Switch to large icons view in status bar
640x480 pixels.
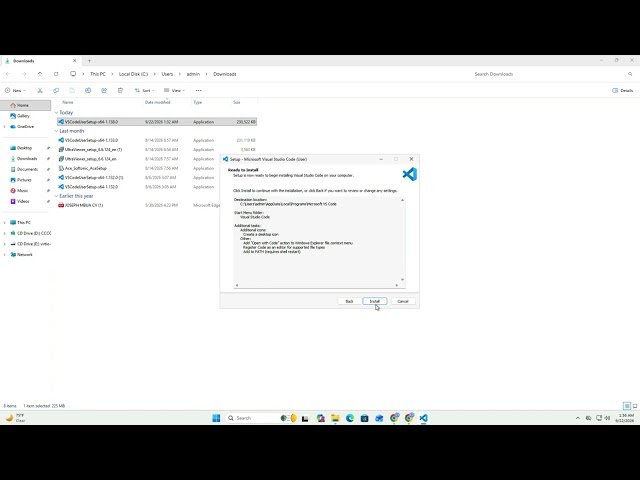click(635, 406)
